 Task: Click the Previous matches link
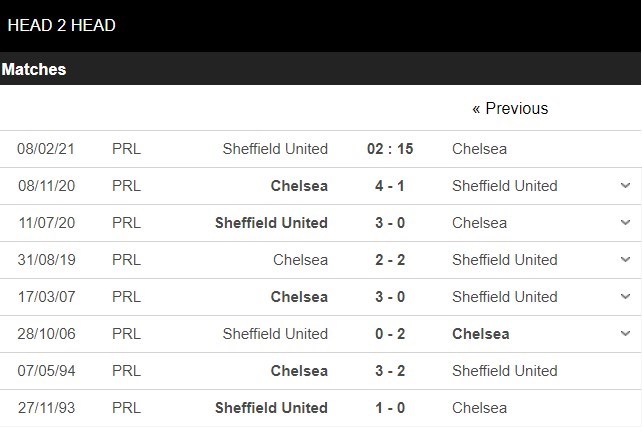[x=510, y=108]
